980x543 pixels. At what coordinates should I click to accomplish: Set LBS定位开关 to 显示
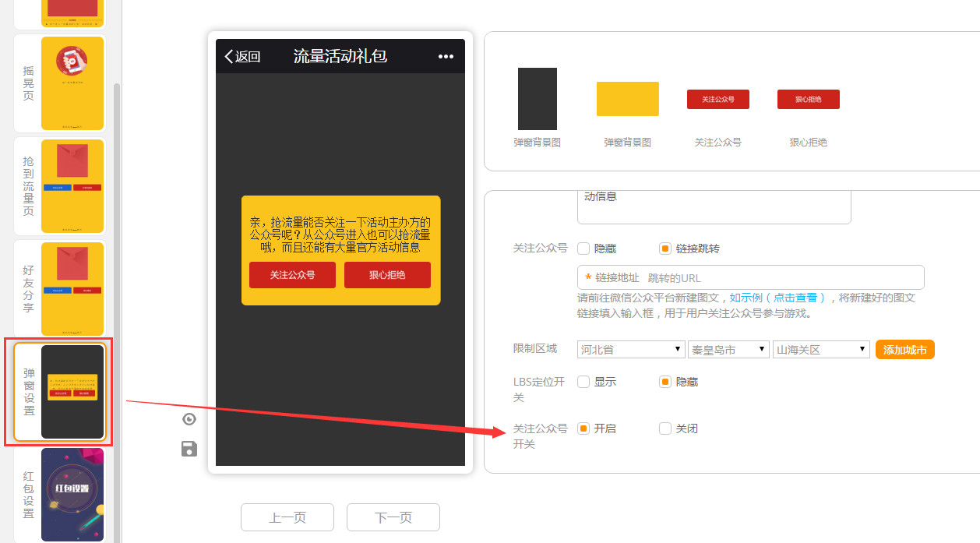pos(583,382)
